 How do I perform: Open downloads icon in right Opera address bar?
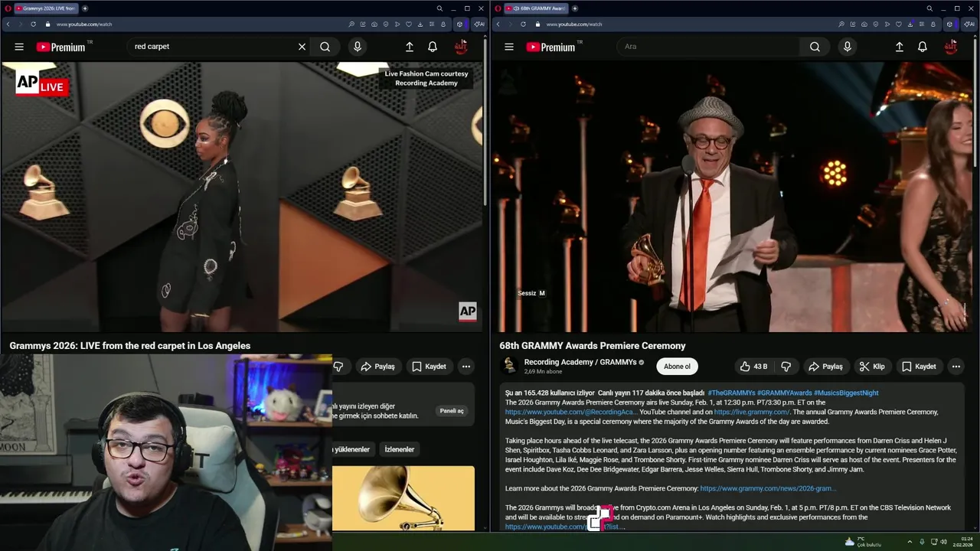click(910, 24)
